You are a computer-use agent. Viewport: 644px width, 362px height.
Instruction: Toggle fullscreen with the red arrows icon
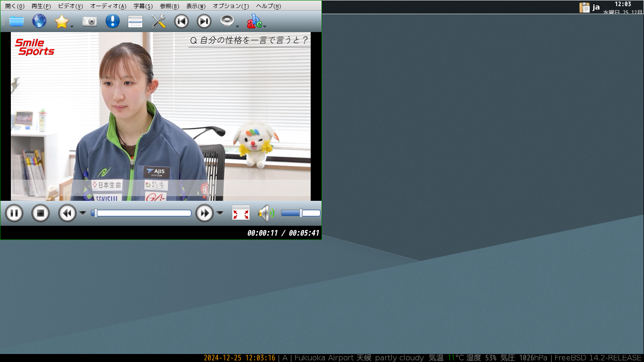241,213
